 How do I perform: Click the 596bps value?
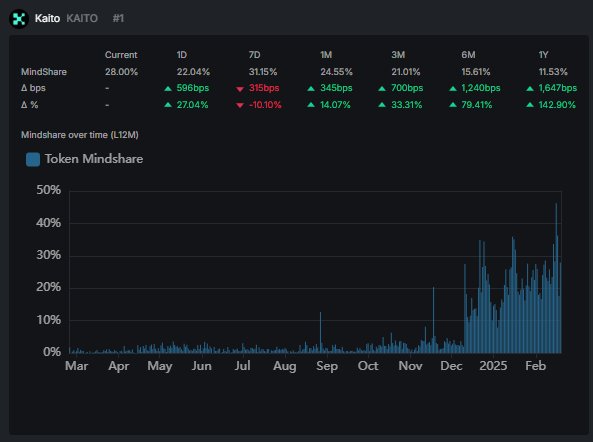tap(192, 88)
